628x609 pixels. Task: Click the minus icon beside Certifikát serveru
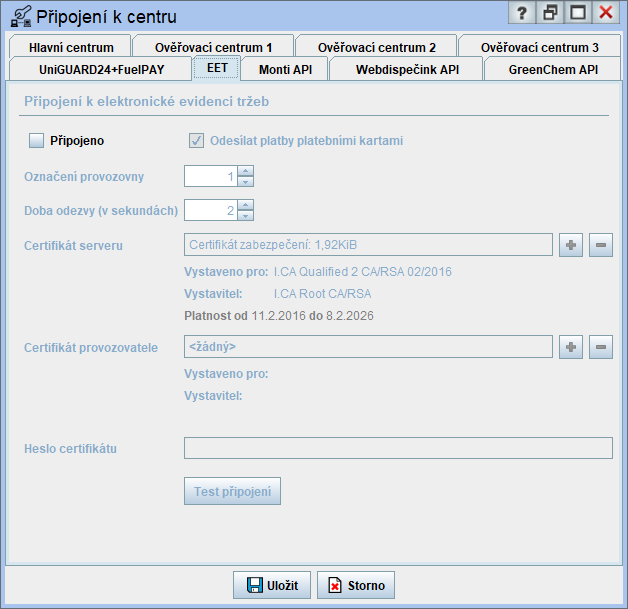pyautogui.click(x=601, y=246)
